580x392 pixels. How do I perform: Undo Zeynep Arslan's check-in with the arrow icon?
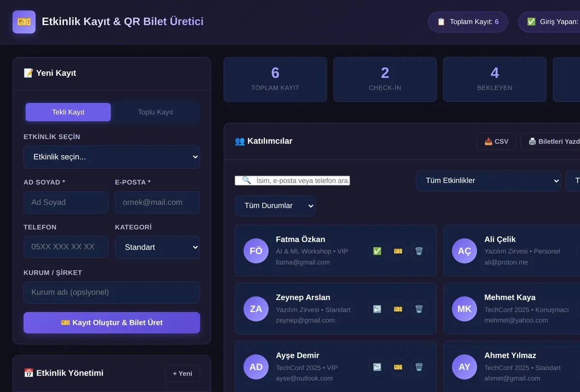[377, 309]
